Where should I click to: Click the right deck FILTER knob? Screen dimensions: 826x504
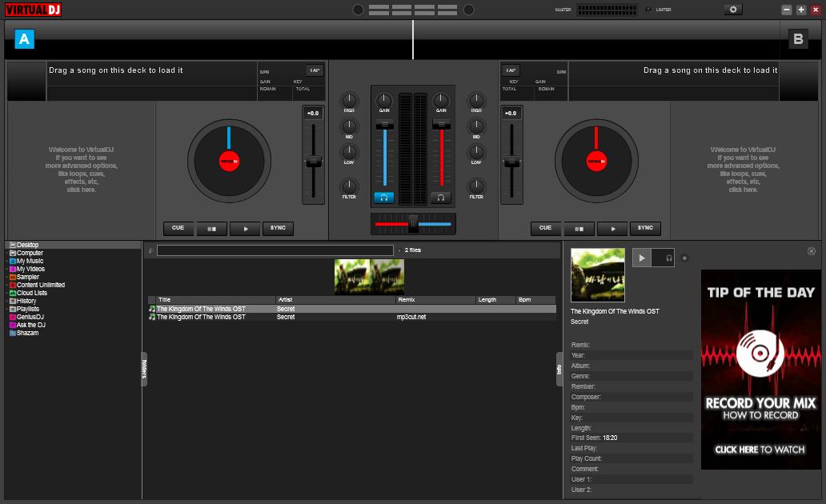tap(476, 186)
